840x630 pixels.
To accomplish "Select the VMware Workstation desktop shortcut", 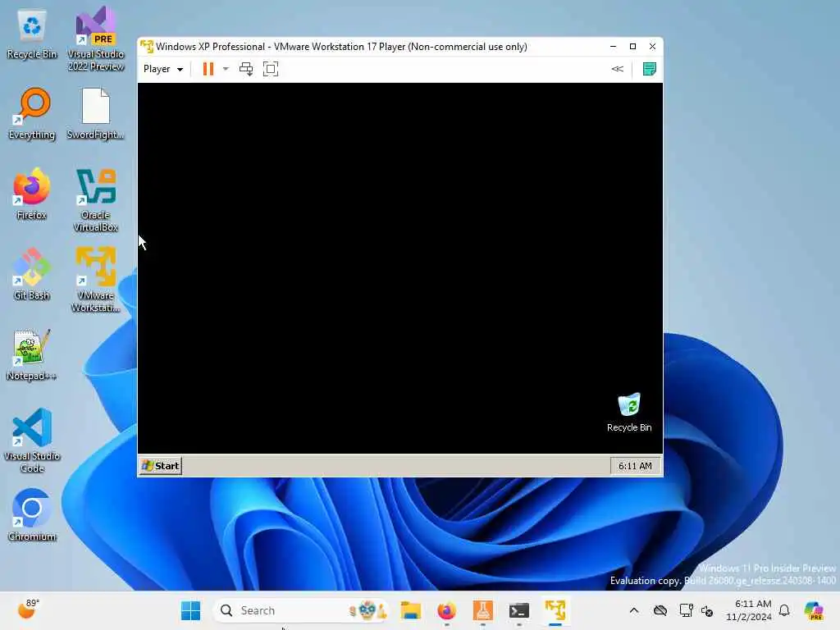I will point(96,280).
